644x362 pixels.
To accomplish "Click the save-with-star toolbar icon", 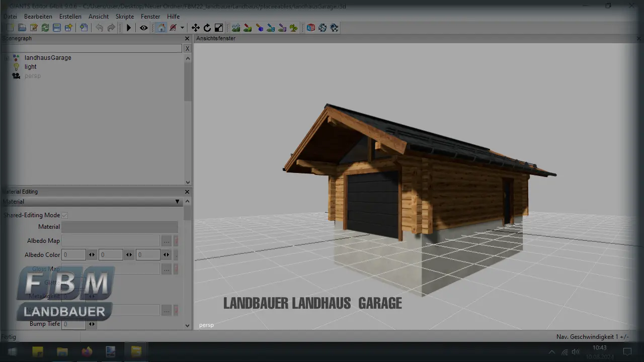I will 68,28.
